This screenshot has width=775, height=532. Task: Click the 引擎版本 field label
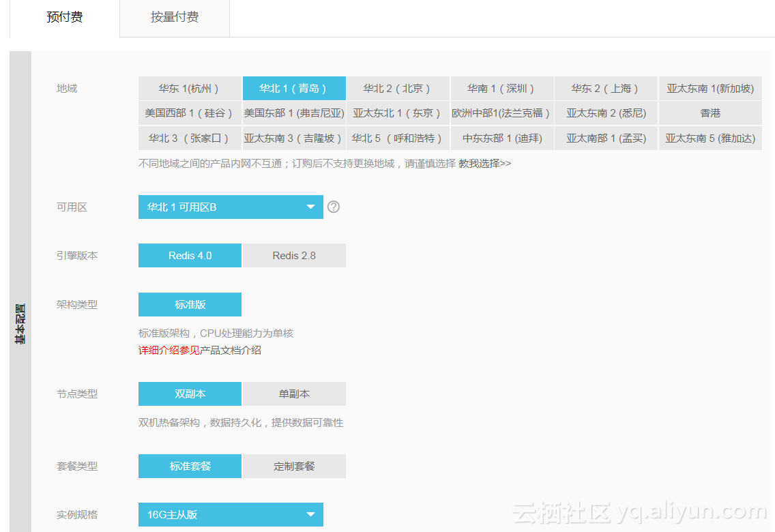tap(77, 255)
